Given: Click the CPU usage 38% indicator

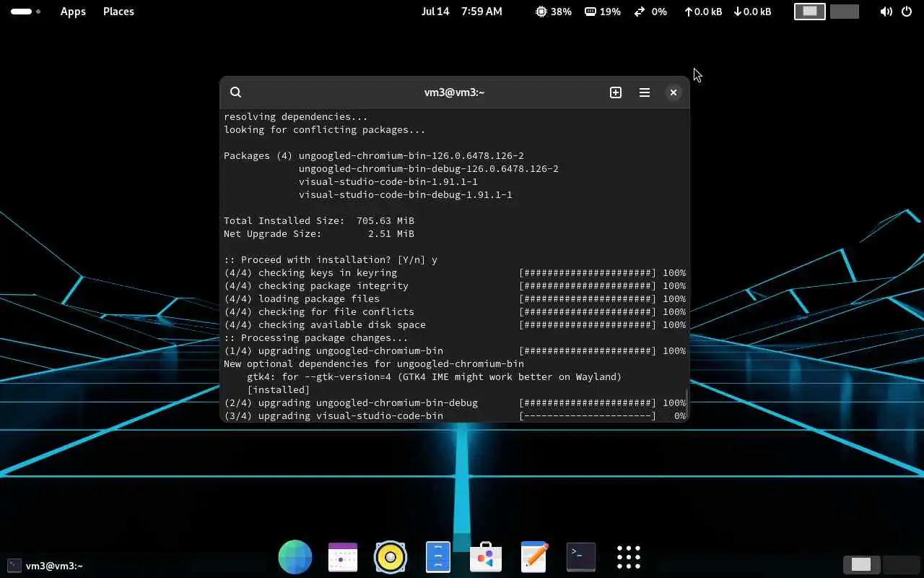Looking at the screenshot, I should (554, 12).
